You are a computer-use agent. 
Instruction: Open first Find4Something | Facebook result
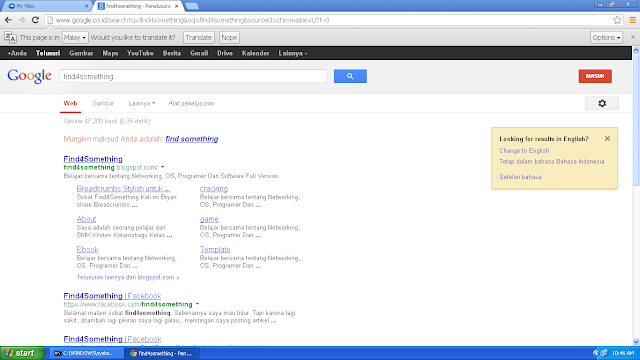point(112,296)
